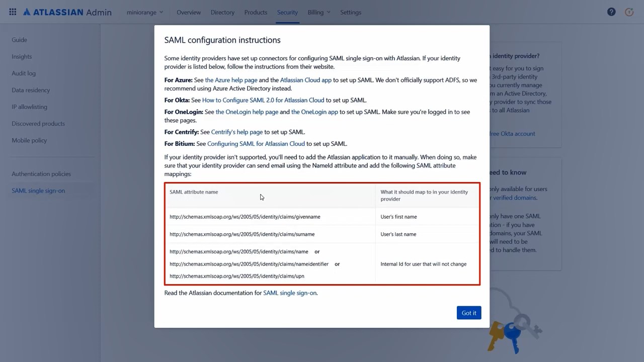644x362 pixels.
Task: Select the Security tab
Action: (x=287, y=12)
